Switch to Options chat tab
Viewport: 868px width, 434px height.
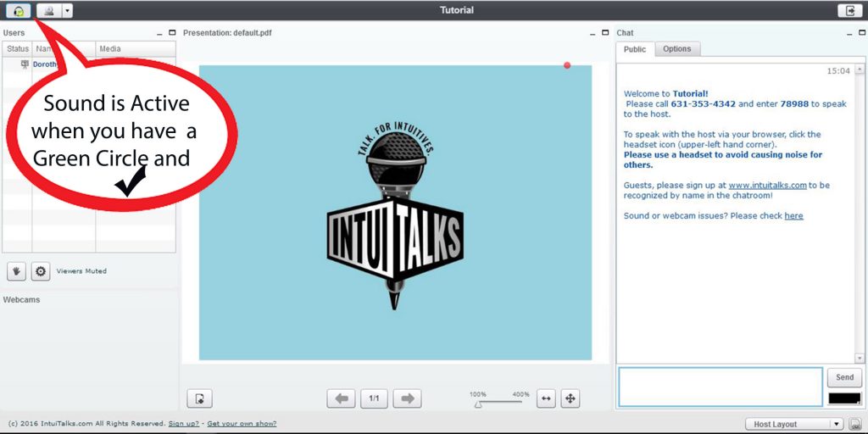pos(677,48)
